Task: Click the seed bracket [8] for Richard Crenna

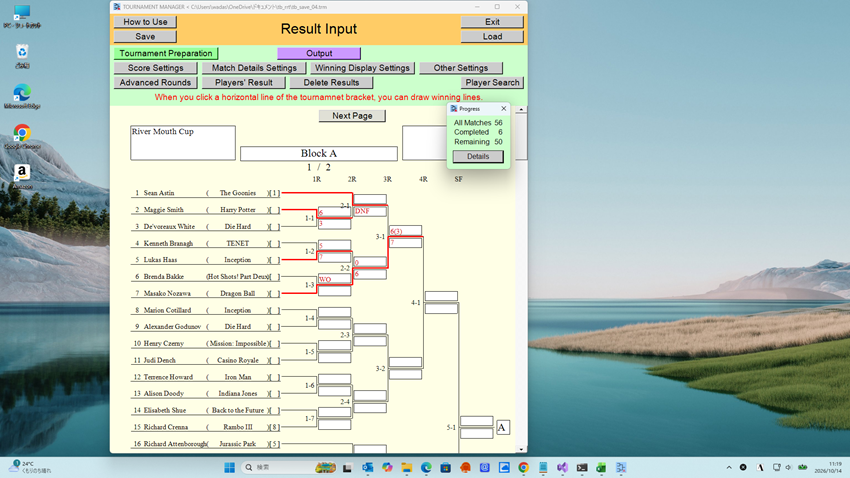Action: (x=275, y=427)
